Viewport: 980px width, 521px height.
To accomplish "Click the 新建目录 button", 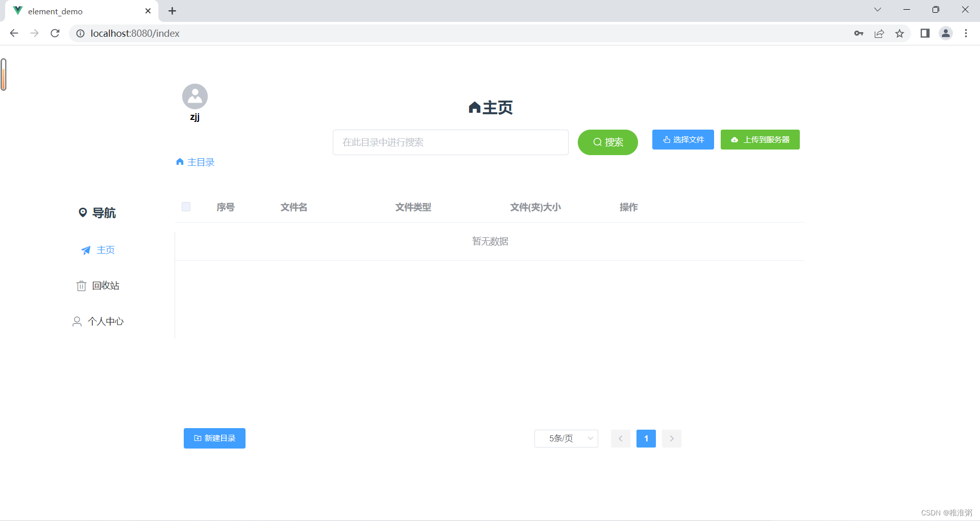I will [x=214, y=438].
